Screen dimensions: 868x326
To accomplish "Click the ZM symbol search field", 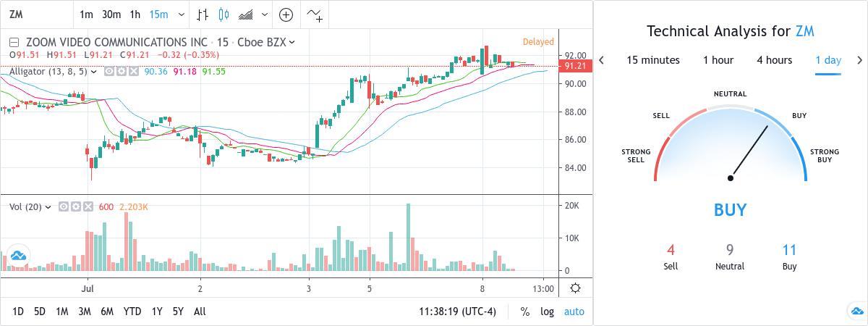I will tap(36, 14).
